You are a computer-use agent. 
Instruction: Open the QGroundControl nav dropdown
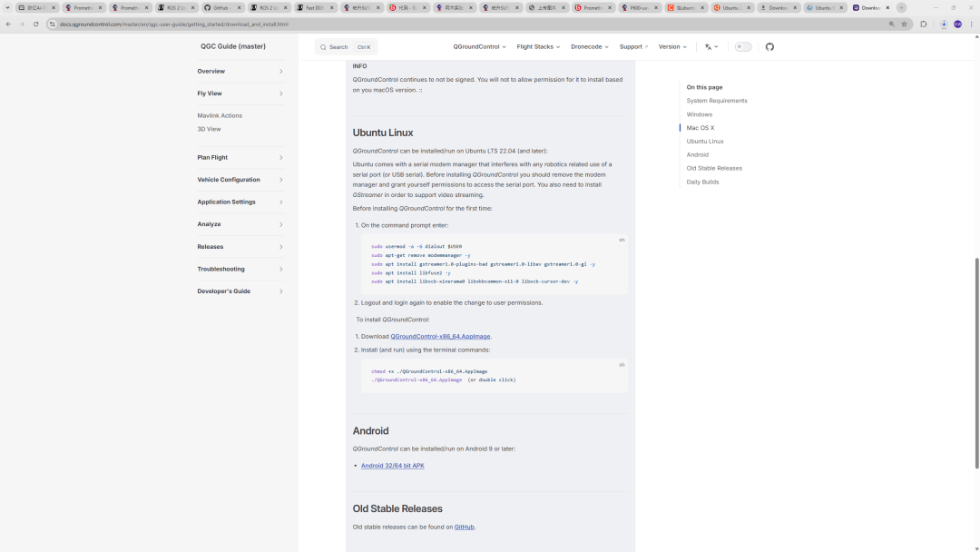pyautogui.click(x=479, y=47)
